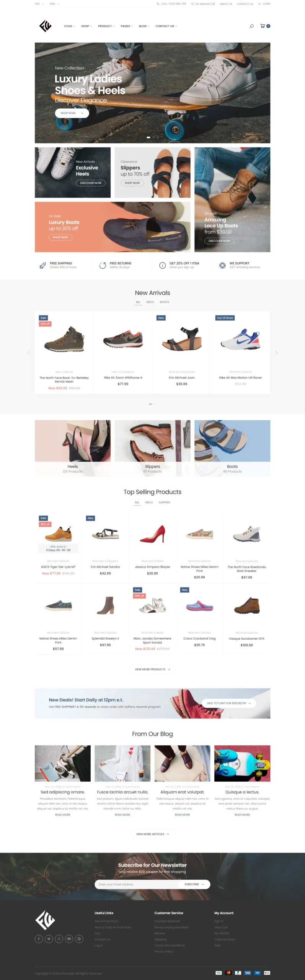
Task: Open the Blog menu item
Action: [144, 26]
